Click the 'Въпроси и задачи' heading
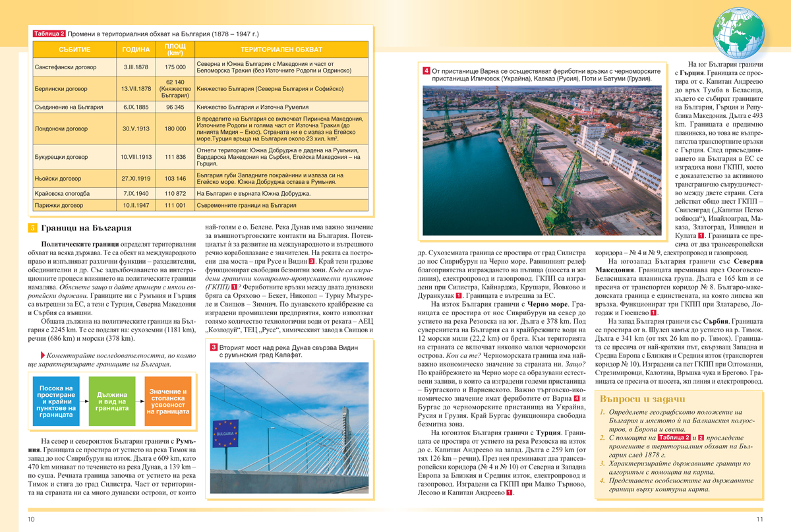 [x=643, y=399]
